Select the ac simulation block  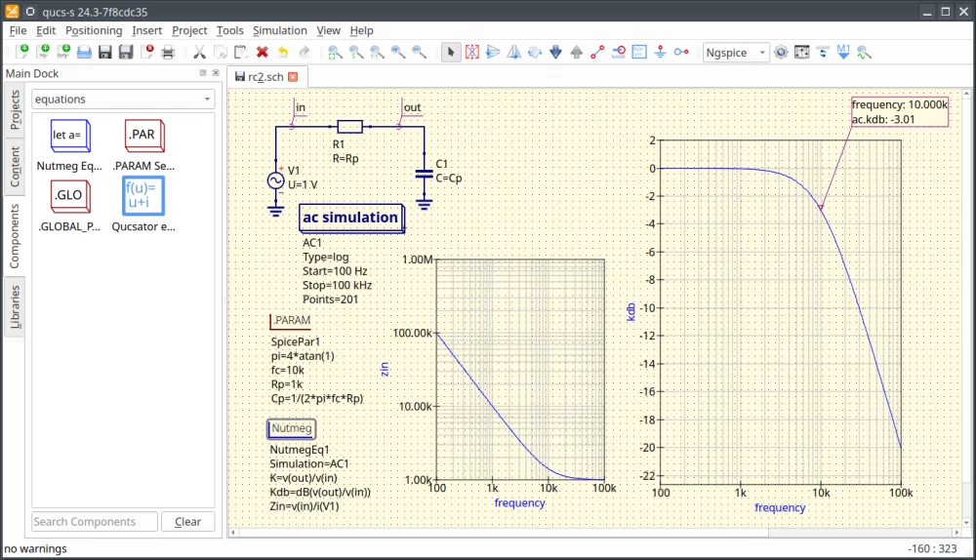(x=351, y=219)
